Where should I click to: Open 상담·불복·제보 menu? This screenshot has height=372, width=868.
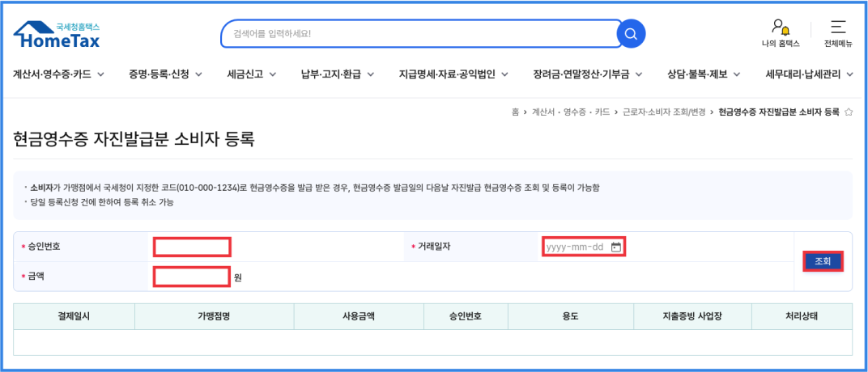tap(704, 74)
